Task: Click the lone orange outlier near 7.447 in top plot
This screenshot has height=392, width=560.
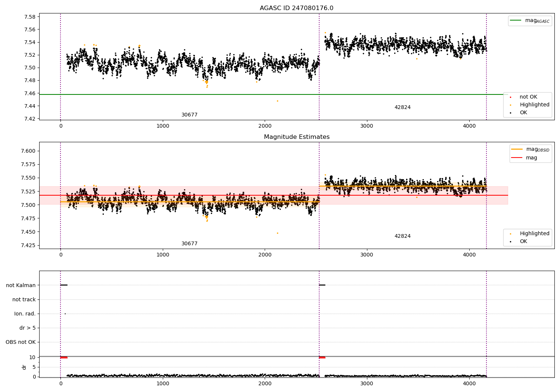Action: 277,101
